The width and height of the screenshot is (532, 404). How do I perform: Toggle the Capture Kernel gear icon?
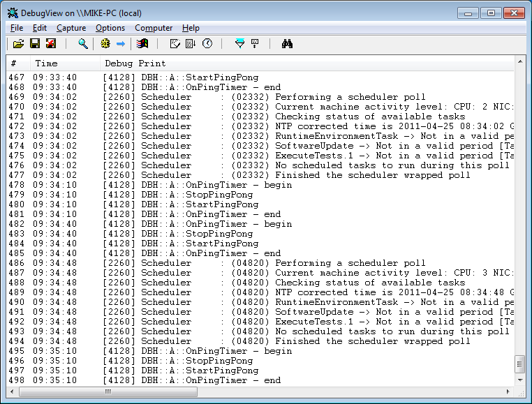[105, 43]
